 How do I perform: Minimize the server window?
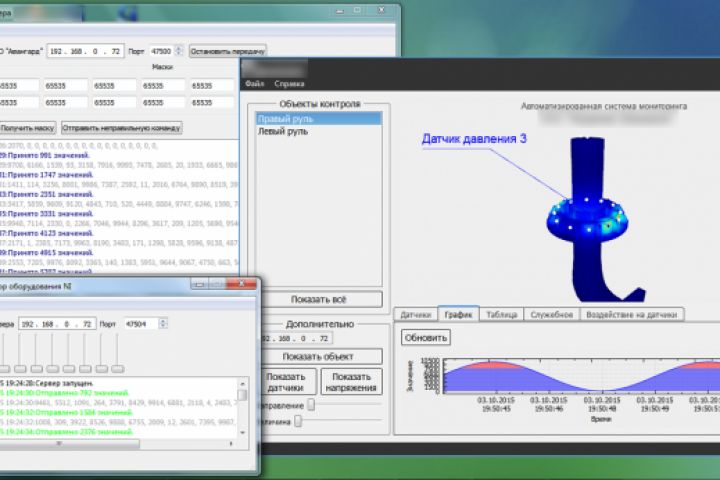340,10
